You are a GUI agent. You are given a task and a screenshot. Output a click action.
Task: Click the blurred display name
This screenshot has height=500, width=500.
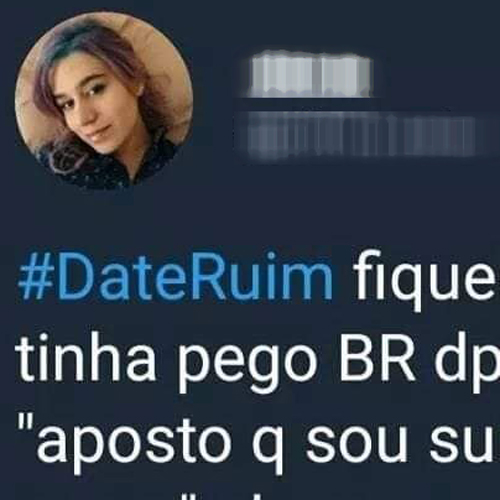[310, 74]
